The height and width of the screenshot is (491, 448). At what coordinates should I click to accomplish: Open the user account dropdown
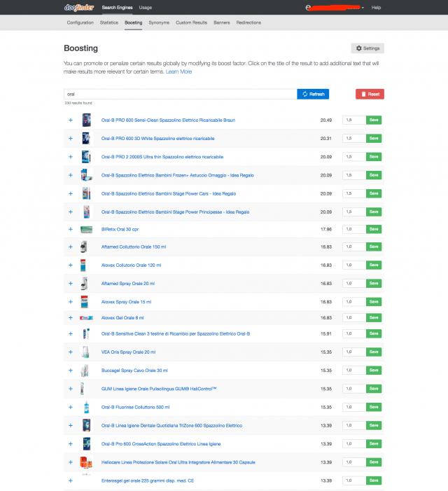click(335, 8)
